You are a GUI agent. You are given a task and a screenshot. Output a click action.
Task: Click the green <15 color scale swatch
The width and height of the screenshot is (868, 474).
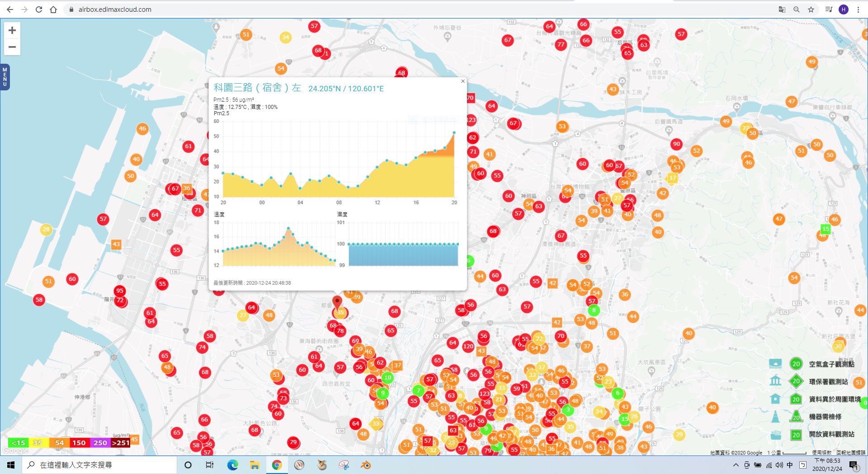coord(18,443)
